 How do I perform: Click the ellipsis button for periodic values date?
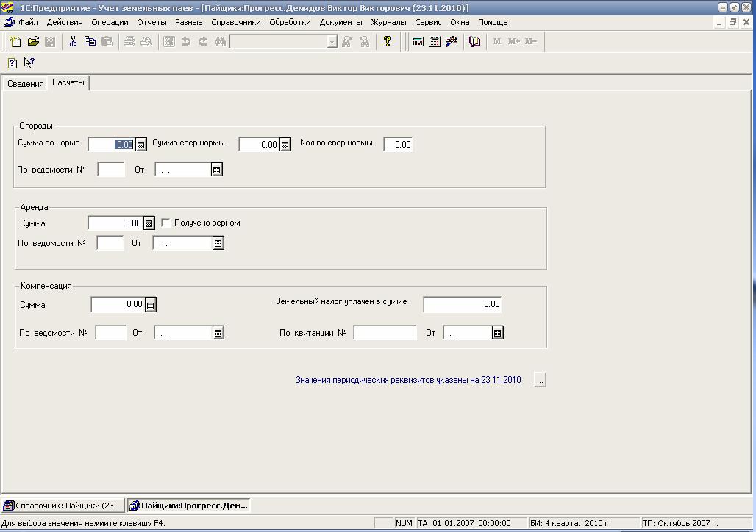pos(540,380)
